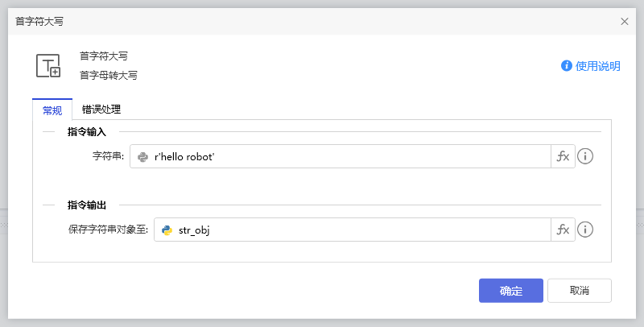
Task: Switch to the 错误处理 tab
Action: click(x=101, y=110)
